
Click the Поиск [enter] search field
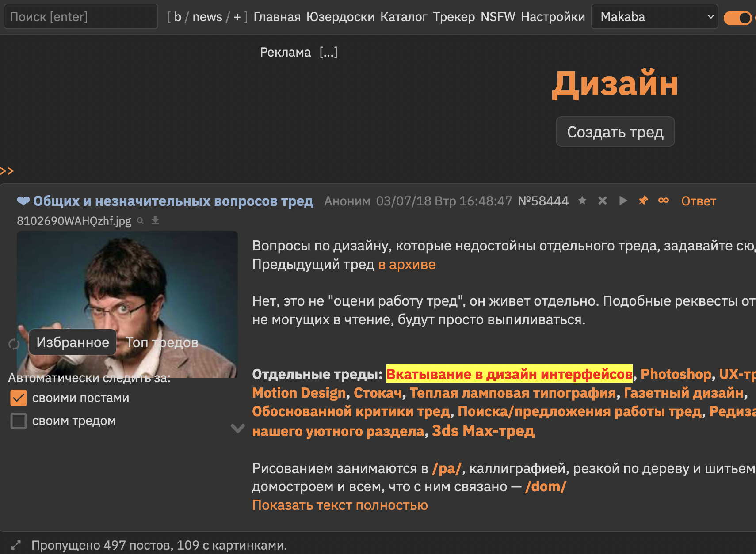click(x=81, y=17)
